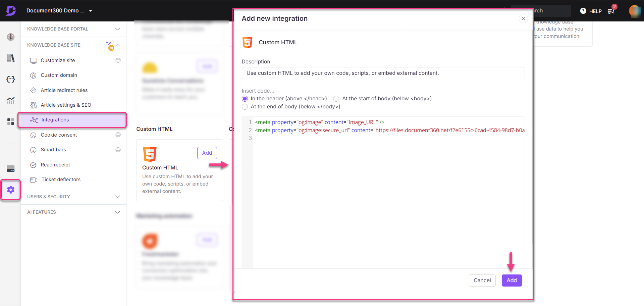The height and width of the screenshot is (306, 644).
Task: Click line 1 og:image meta tag code
Action: pos(319,122)
